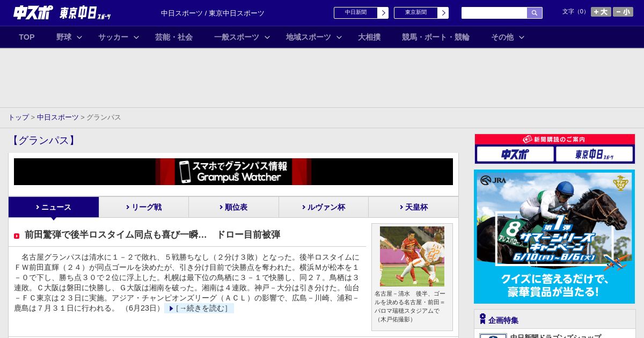Viewport: 644px width, 338px height.
Task: Open the Grampus Watcher smartphone banner
Action: 233,172
